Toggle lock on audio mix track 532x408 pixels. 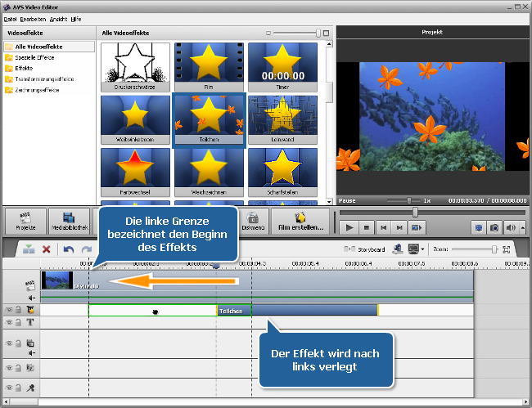[x=19, y=368]
